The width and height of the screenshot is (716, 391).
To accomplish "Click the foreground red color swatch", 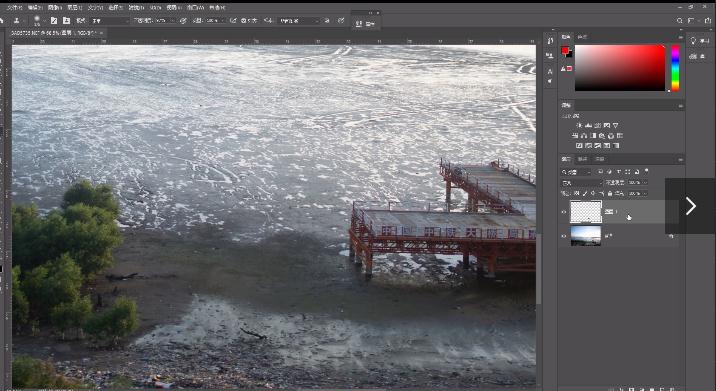I will coord(565,50).
